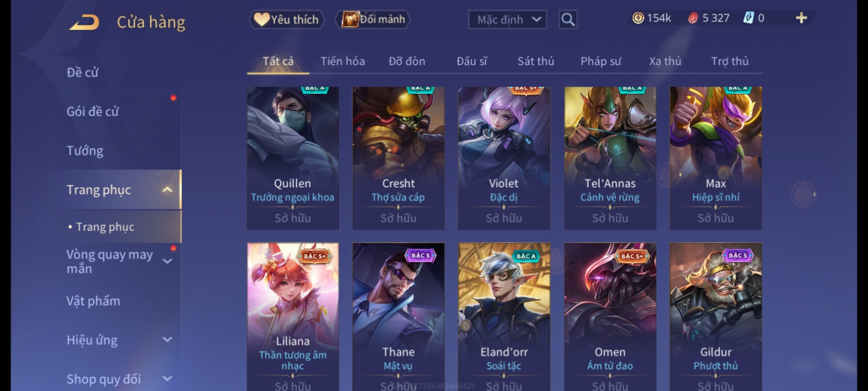Open Gói đề cử in sidebar

[93, 112]
